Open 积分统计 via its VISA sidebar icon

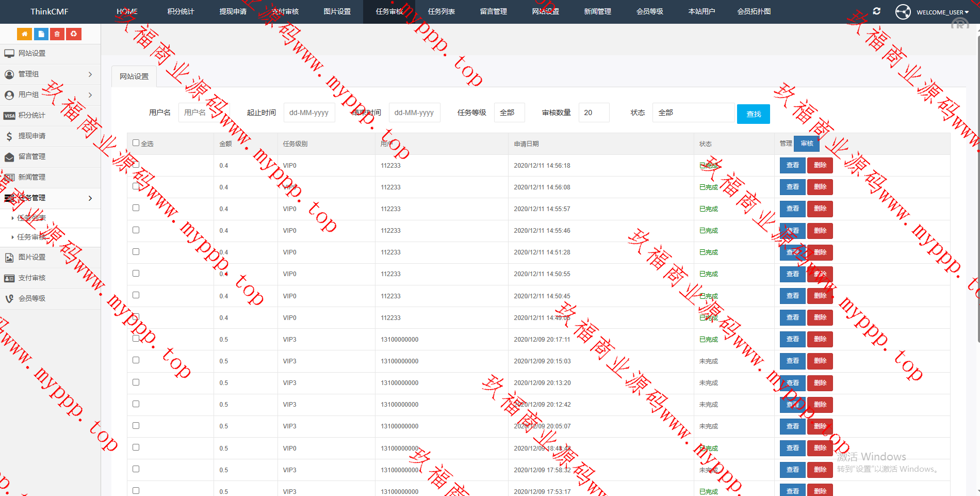point(9,116)
